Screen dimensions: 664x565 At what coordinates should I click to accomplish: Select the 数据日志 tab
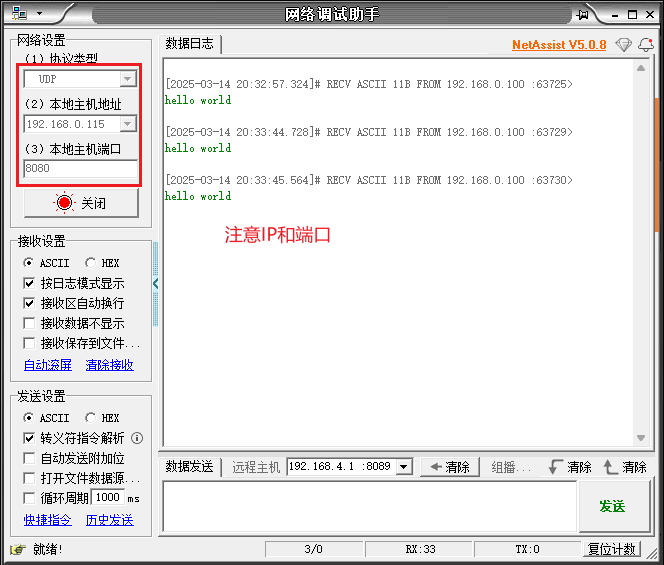189,43
